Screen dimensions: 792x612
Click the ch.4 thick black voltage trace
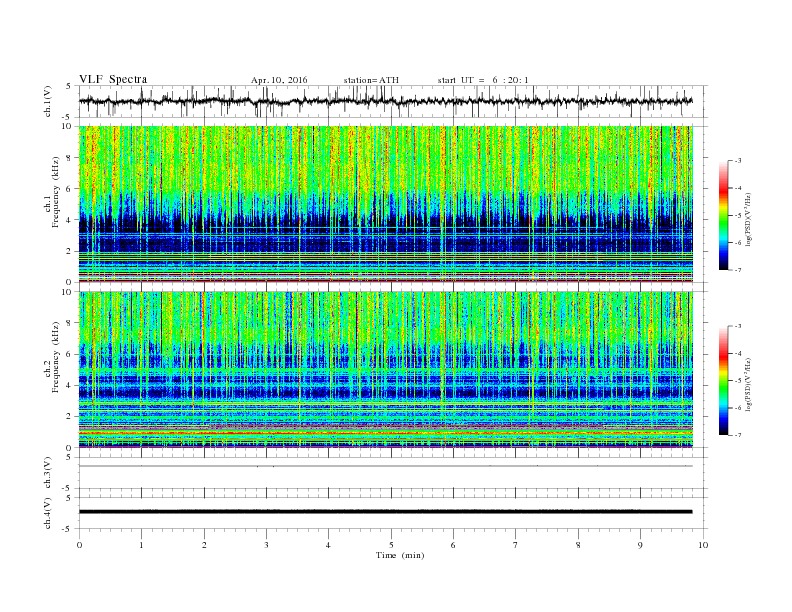pos(385,512)
